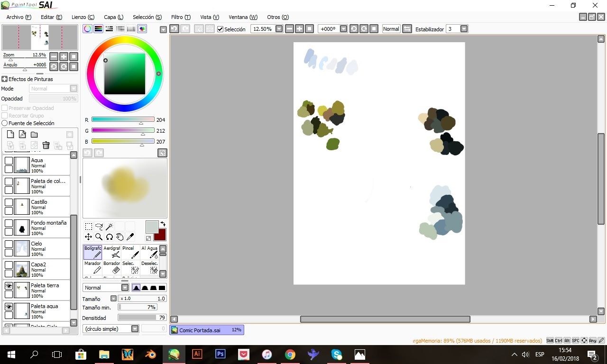Open the +000° rotation angle dropdown
The image size is (607, 364).
point(343,29)
